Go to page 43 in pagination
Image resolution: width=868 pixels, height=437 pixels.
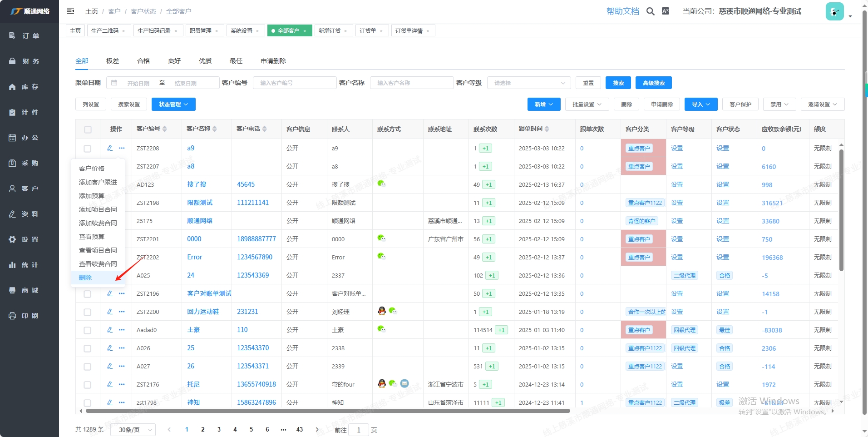(x=300, y=429)
